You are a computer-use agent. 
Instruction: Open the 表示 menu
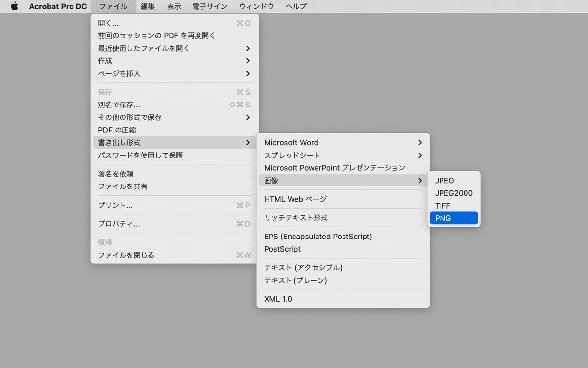tap(174, 6)
